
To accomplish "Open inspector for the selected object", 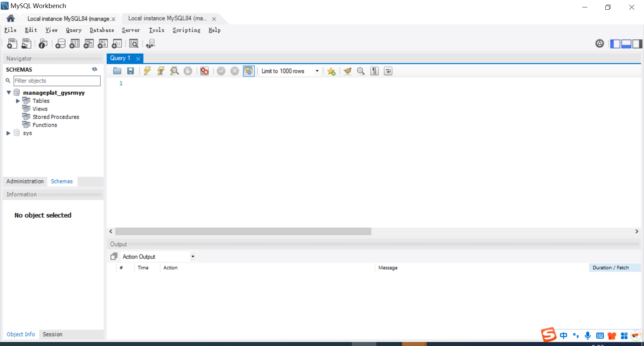I will click(x=43, y=44).
